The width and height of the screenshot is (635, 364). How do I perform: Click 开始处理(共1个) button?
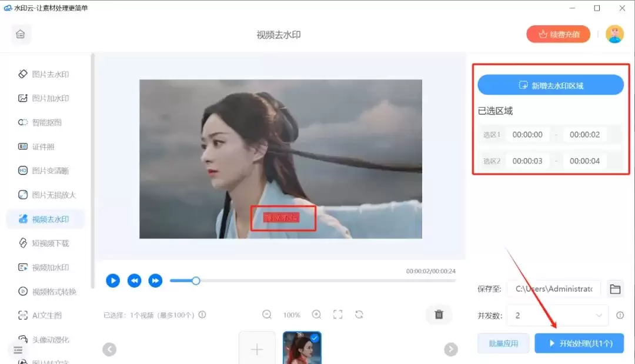(x=579, y=343)
